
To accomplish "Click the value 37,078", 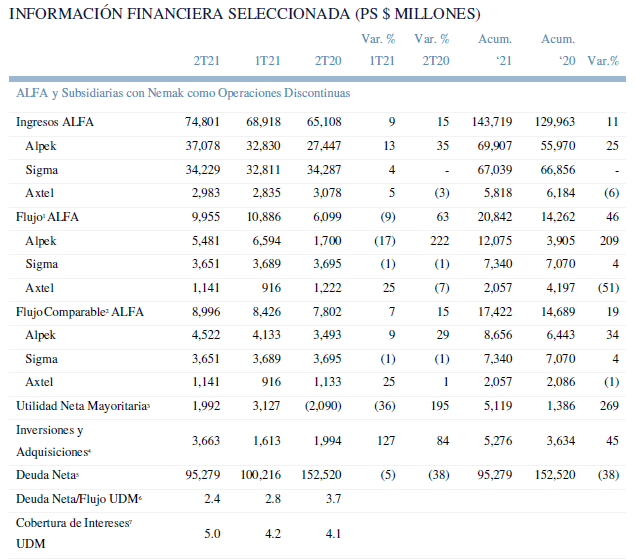I will [x=202, y=146].
